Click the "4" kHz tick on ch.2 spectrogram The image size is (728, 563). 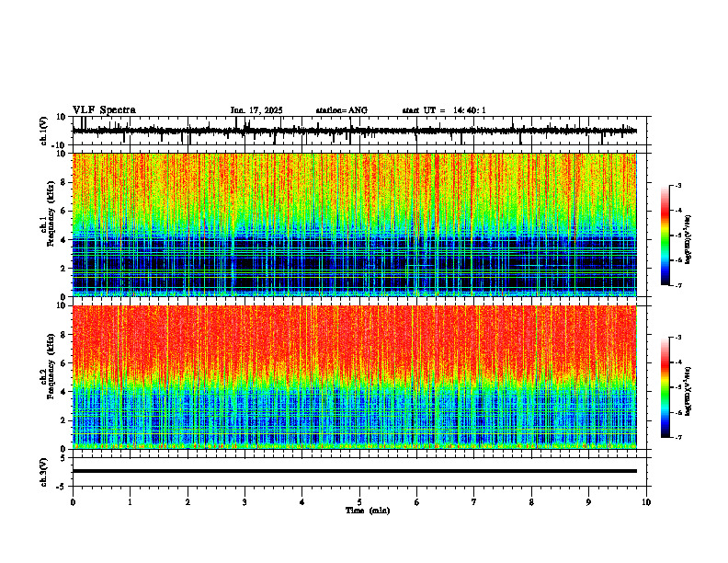click(63, 392)
